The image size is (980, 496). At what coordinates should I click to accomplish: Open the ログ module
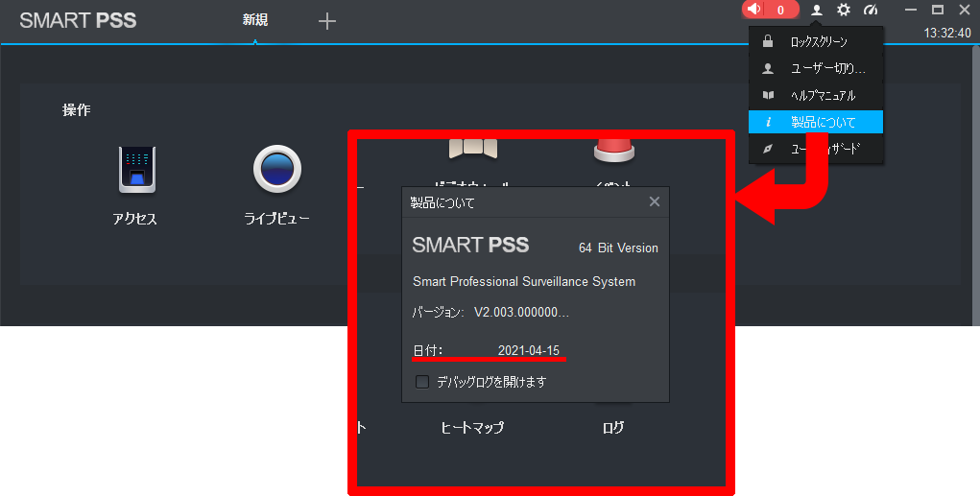[612, 428]
